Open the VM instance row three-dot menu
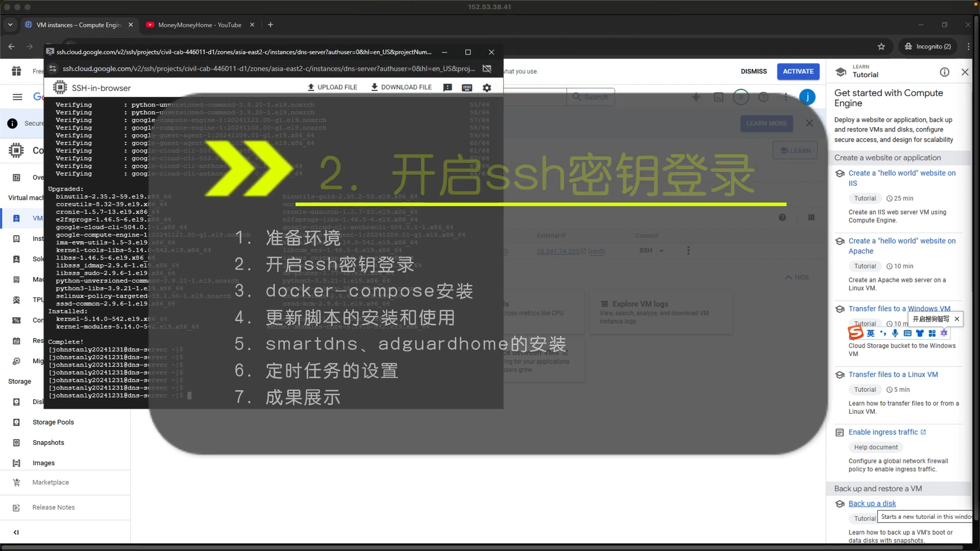This screenshot has height=551, width=980. (x=688, y=251)
